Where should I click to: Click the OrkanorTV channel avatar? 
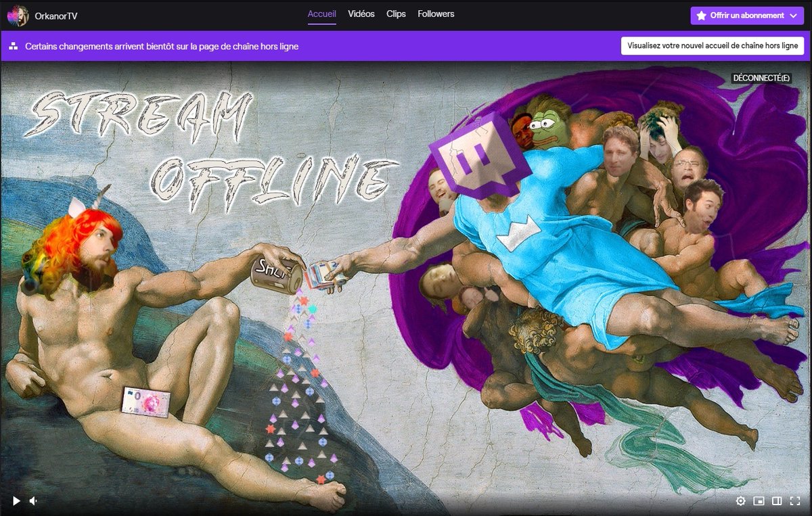[18, 16]
